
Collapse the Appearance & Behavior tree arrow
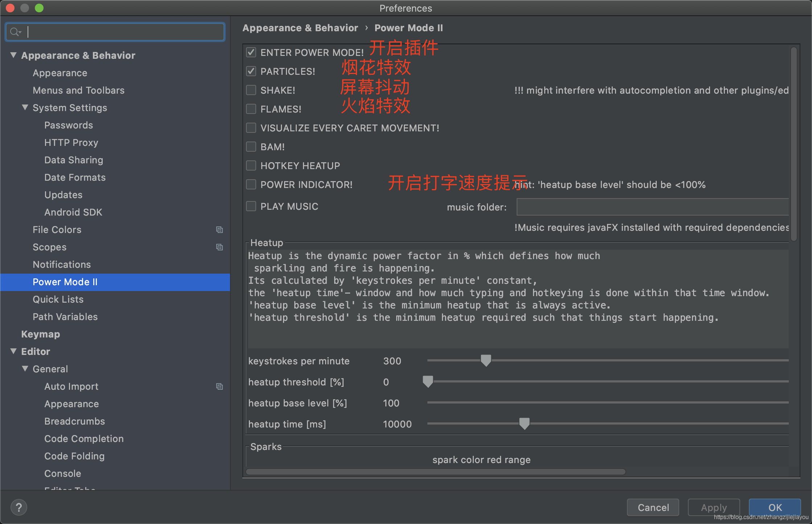13,55
